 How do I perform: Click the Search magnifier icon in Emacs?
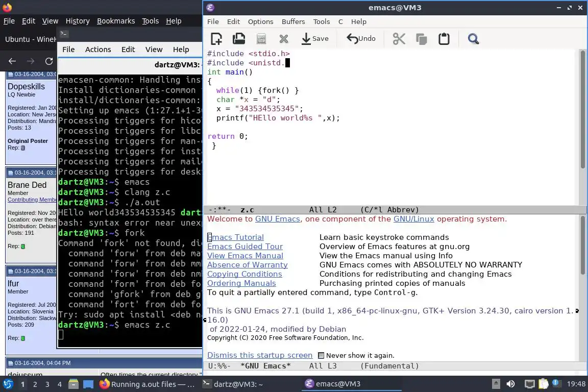[x=473, y=39]
